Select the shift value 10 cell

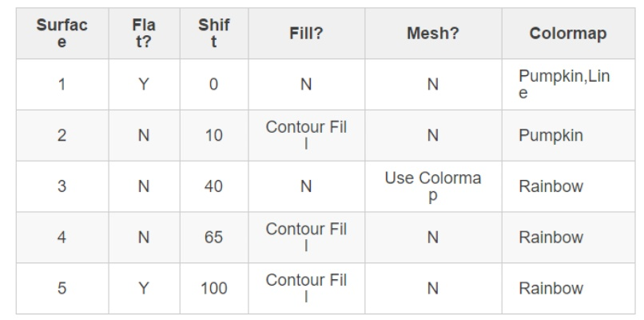(214, 135)
